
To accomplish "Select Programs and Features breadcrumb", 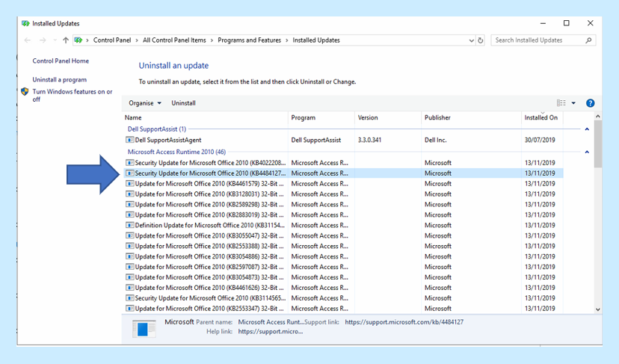I will click(249, 40).
